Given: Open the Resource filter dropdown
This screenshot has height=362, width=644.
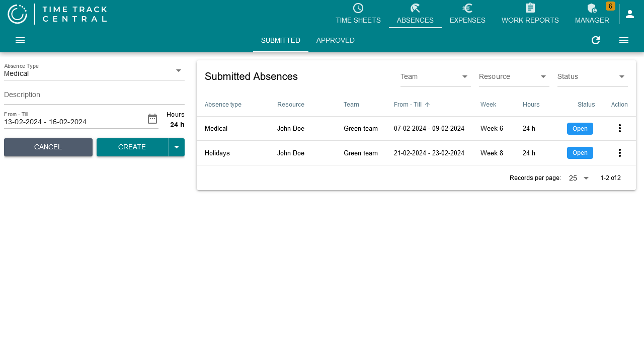Looking at the screenshot, I should click(x=514, y=76).
